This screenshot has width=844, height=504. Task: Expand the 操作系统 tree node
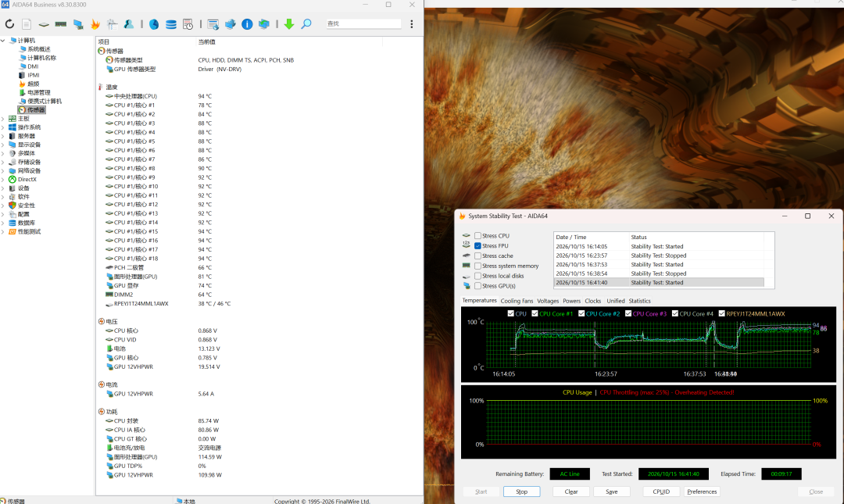(x=3, y=127)
